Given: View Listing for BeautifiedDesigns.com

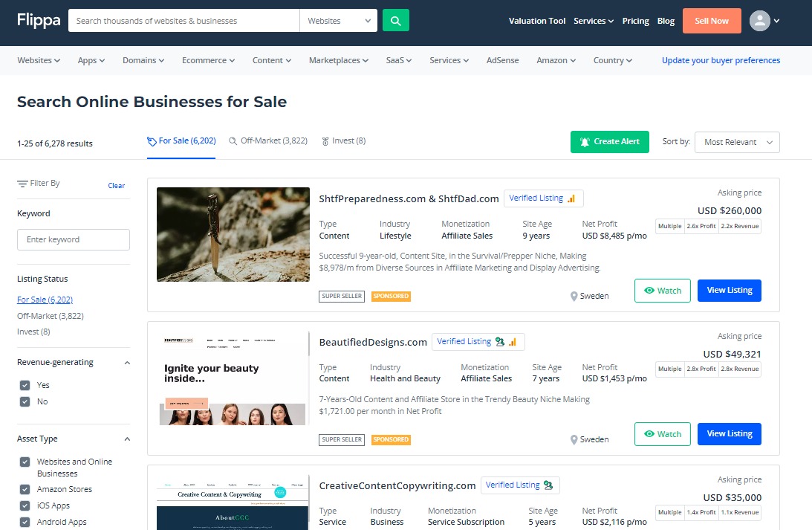Looking at the screenshot, I should point(729,434).
